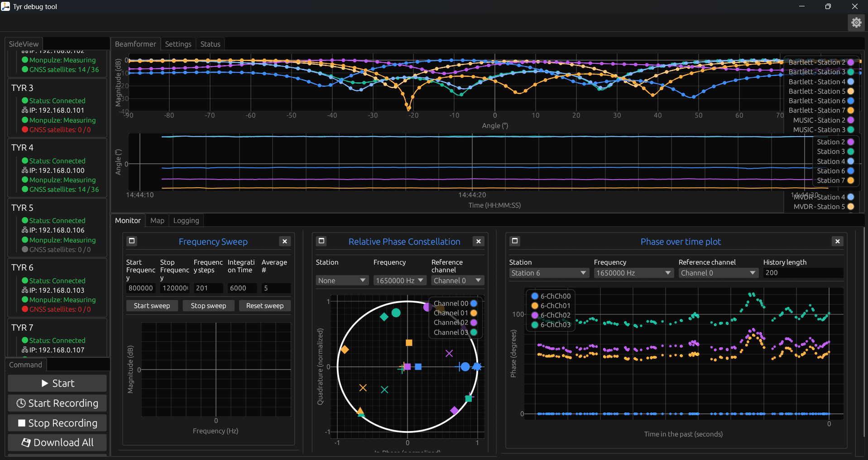Select the SideView tab
This screenshot has height=460, width=868.
click(x=24, y=44)
